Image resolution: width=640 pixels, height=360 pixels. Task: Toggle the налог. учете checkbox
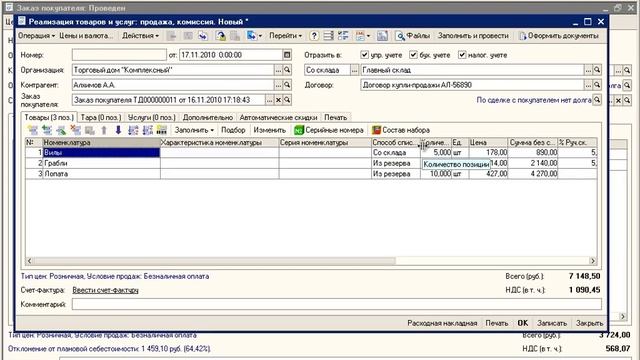462,55
